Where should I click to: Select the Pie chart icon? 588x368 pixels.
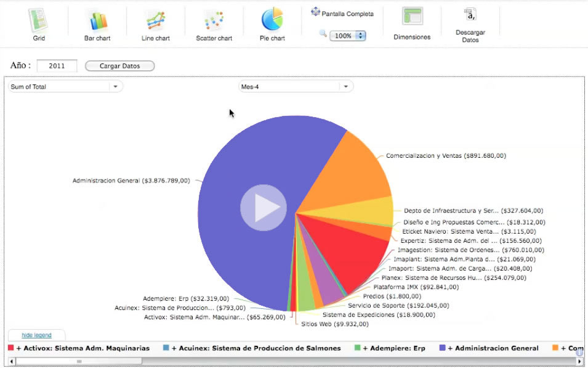pyautogui.click(x=272, y=18)
